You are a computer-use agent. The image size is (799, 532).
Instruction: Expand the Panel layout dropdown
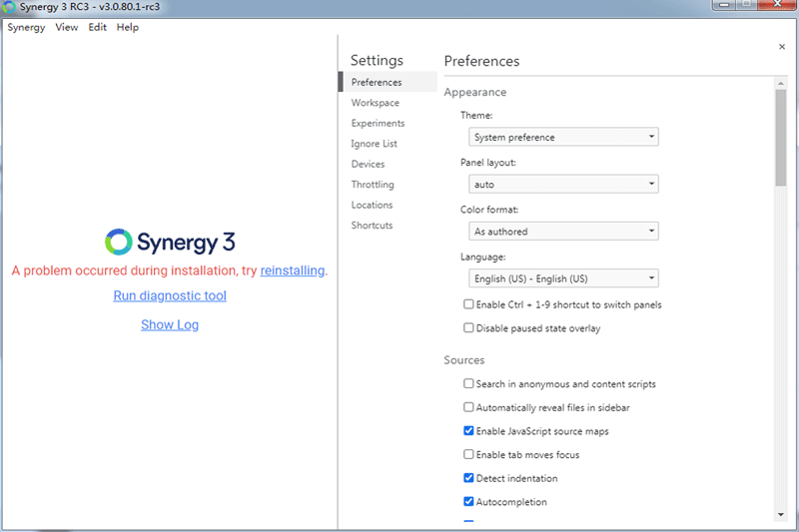[x=563, y=184]
